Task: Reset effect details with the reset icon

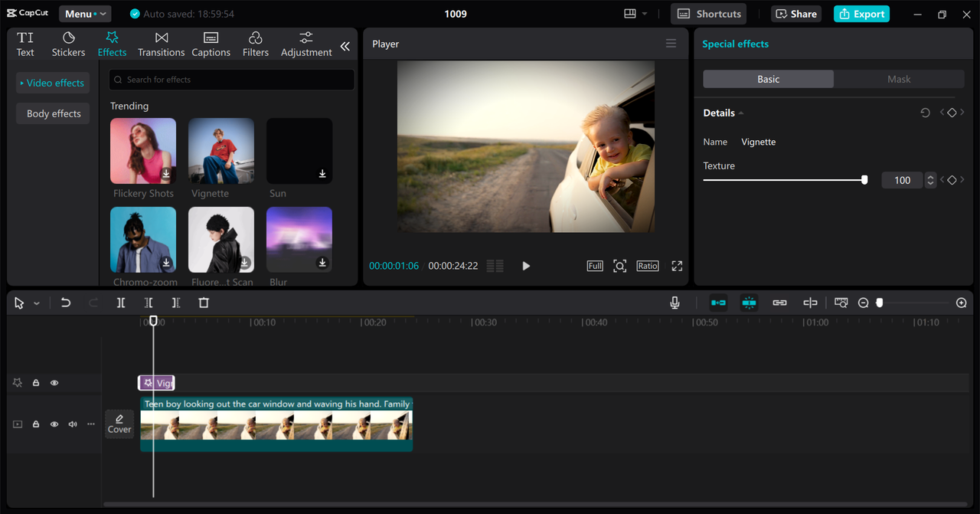Action: pyautogui.click(x=925, y=113)
